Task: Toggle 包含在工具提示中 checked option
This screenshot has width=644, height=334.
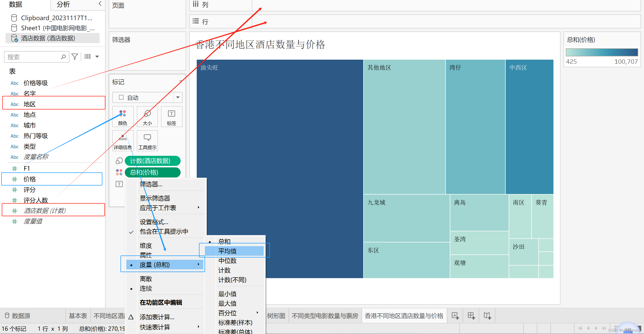Action: [x=164, y=232]
